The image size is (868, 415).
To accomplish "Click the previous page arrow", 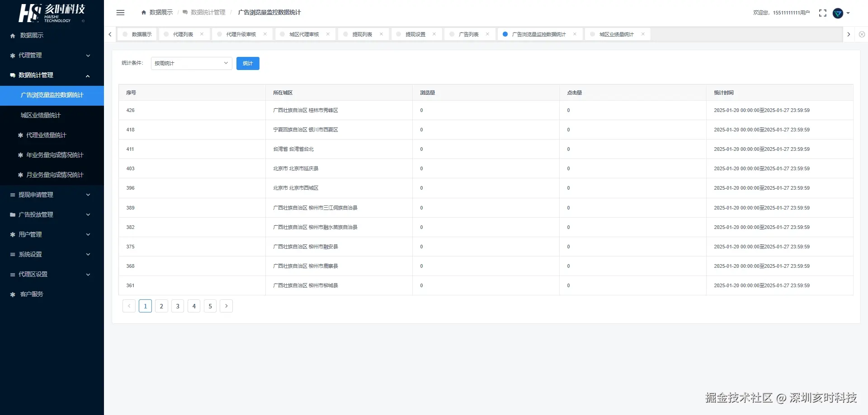I will tap(129, 306).
